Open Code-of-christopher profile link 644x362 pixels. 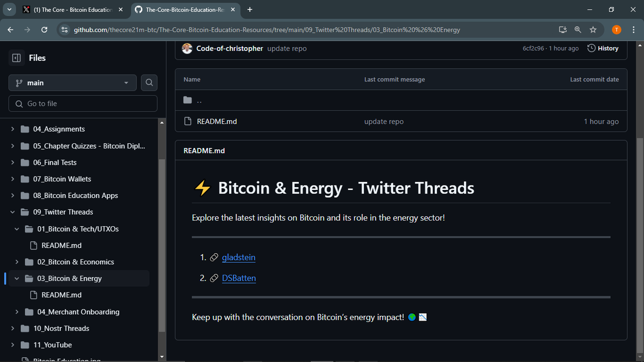[x=230, y=48]
